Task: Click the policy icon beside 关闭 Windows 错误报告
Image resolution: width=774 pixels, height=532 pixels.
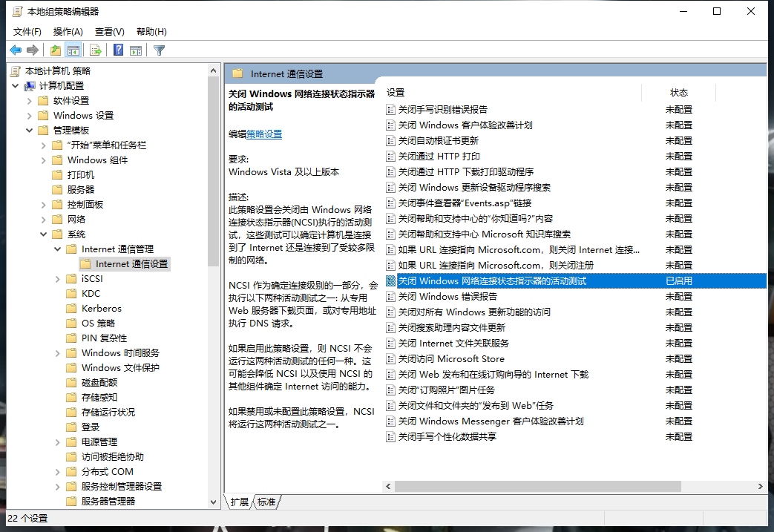Action: (x=390, y=297)
